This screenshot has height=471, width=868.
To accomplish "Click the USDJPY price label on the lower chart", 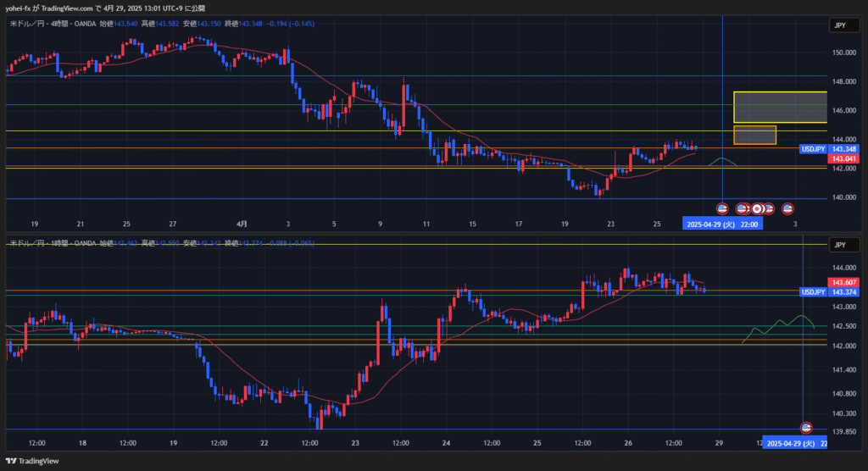I will pyautogui.click(x=813, y=292).
